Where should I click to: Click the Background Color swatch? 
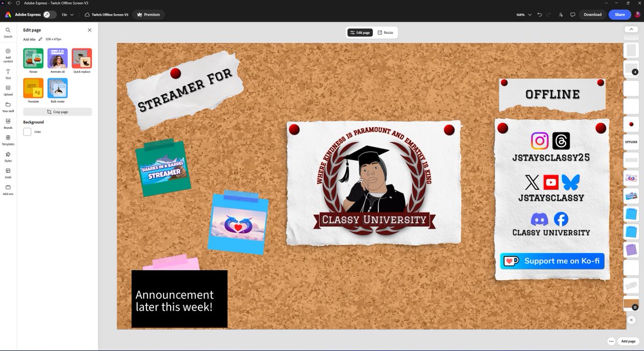(x=27, y=131)
